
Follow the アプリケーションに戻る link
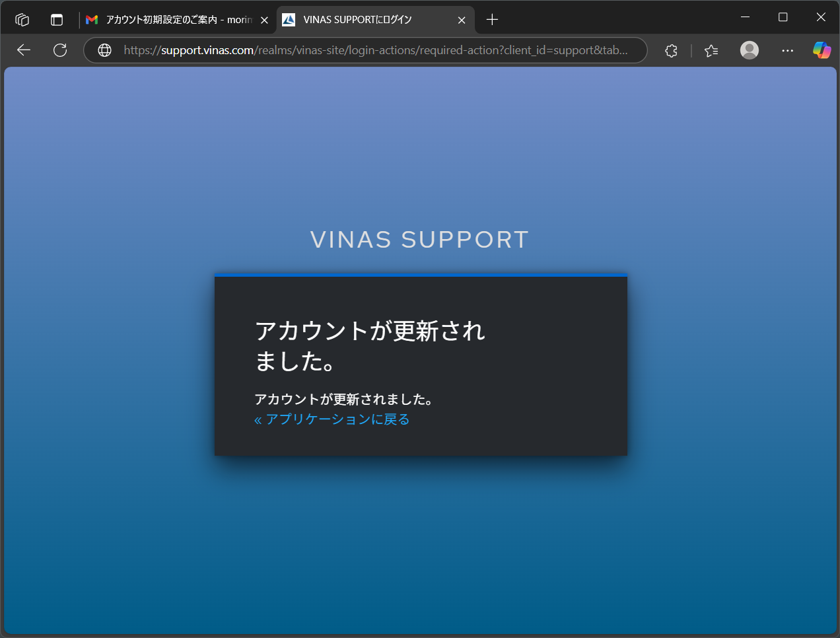pyautogui.click(x=332, y=419)
